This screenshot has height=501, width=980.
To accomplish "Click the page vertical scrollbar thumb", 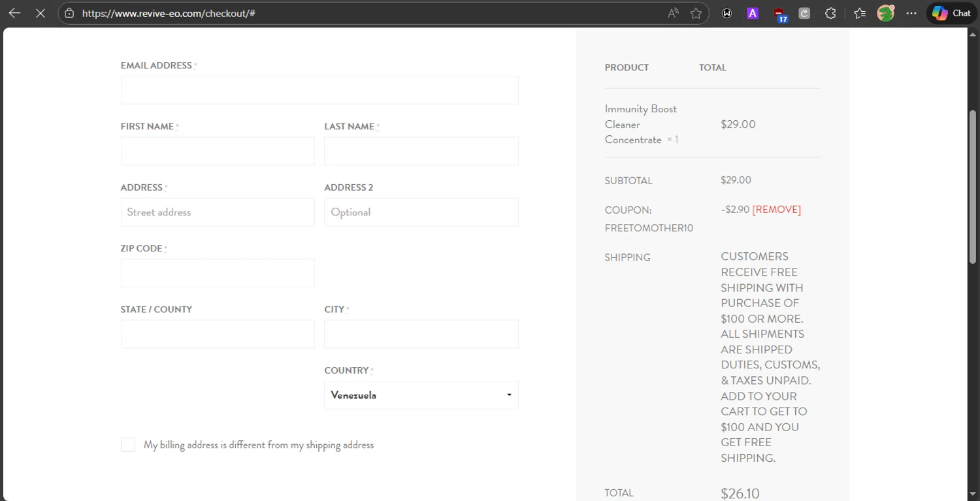I will pos(972,186).
